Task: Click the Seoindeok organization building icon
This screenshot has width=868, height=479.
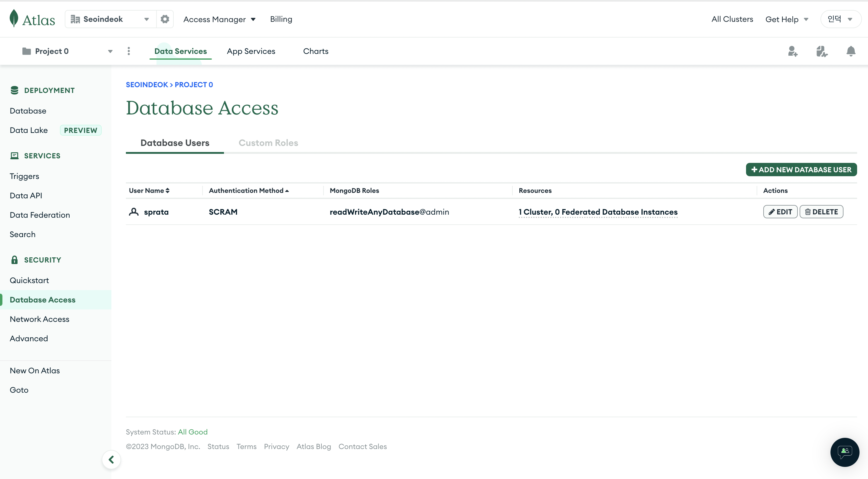Action: 75,19
